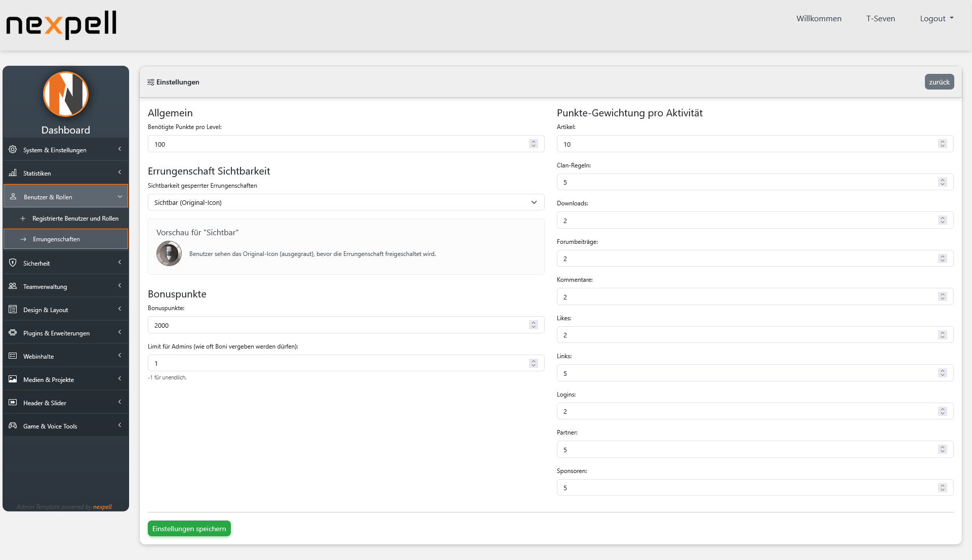Viewport: 972px width, 560px height.
Task: Click the shield icon for Sicherheit
Action: point(12,263)
